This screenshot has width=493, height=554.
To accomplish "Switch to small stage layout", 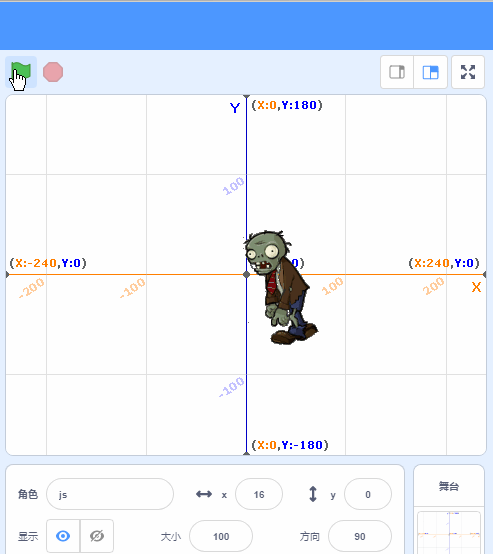I will [397, 72].
